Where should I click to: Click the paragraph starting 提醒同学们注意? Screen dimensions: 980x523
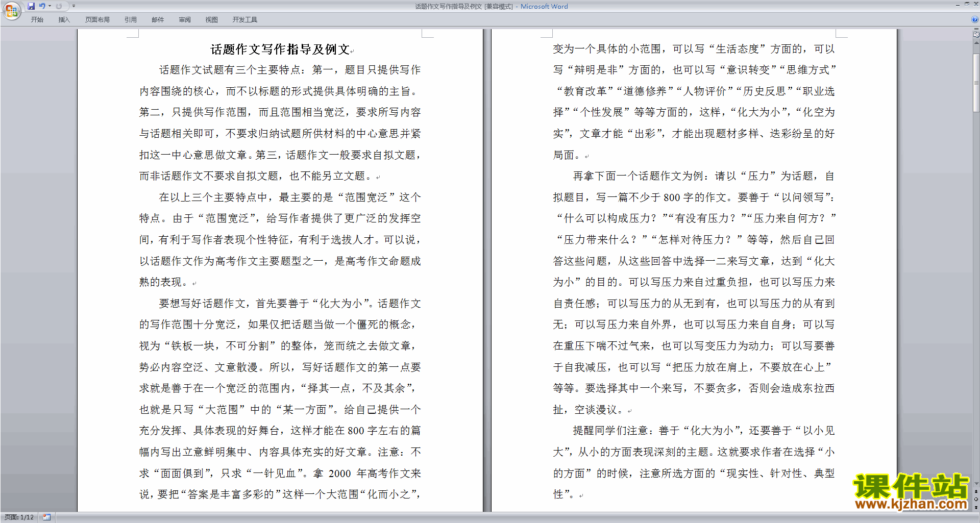(694, 462)
